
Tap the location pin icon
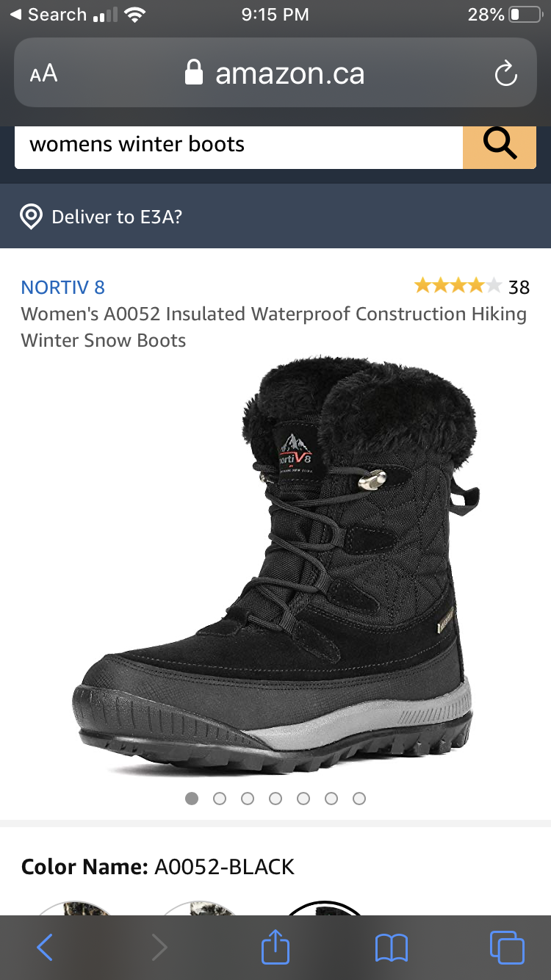[x=31, y=217]
